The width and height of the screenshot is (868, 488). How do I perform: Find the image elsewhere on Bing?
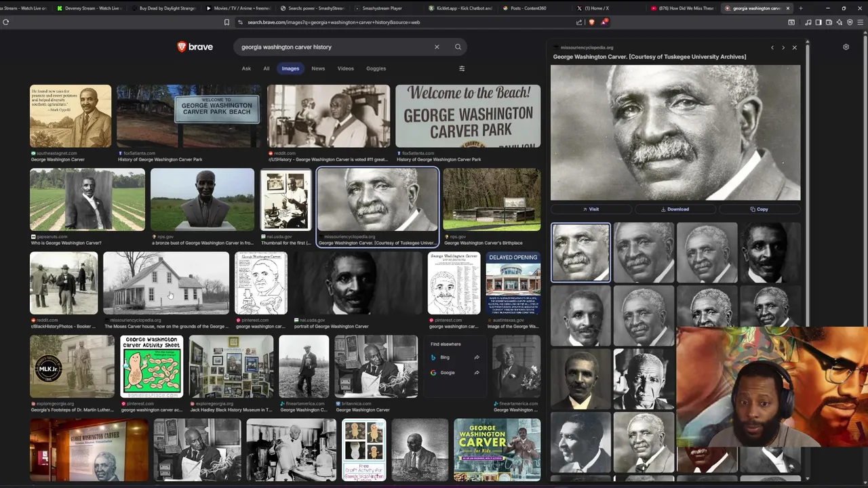click(x=454, y=357)
